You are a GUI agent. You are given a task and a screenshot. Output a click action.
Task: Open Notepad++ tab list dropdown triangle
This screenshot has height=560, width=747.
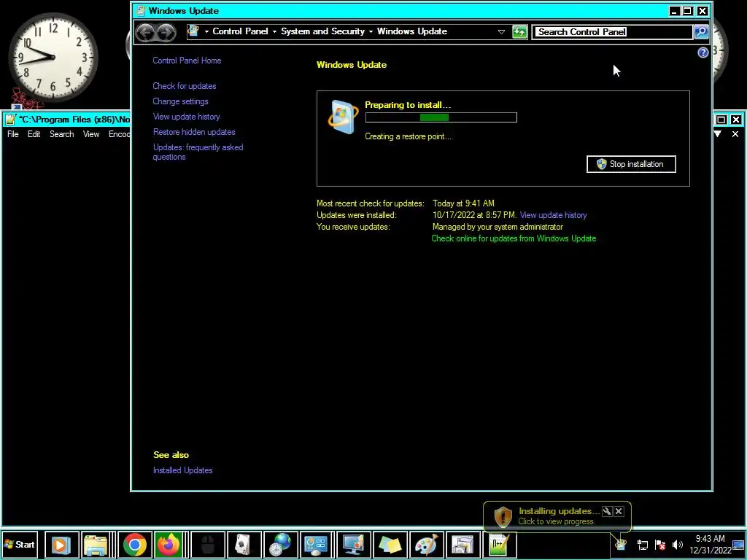(x=718, y=134)
